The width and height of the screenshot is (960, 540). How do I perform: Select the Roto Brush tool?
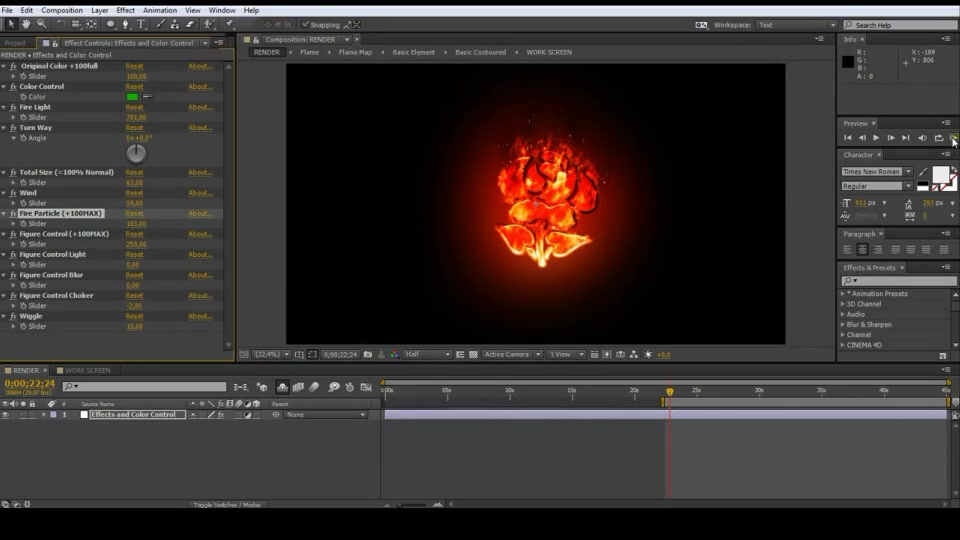tap(210, 24)
